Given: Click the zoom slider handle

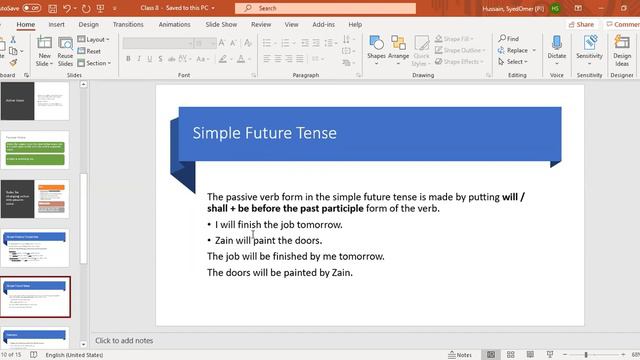Looking at the screenshot, I should coord(586,355).
